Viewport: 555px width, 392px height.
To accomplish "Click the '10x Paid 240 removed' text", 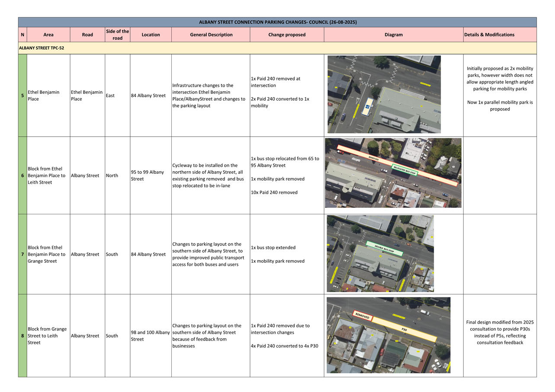I will [x=274, y=192].
